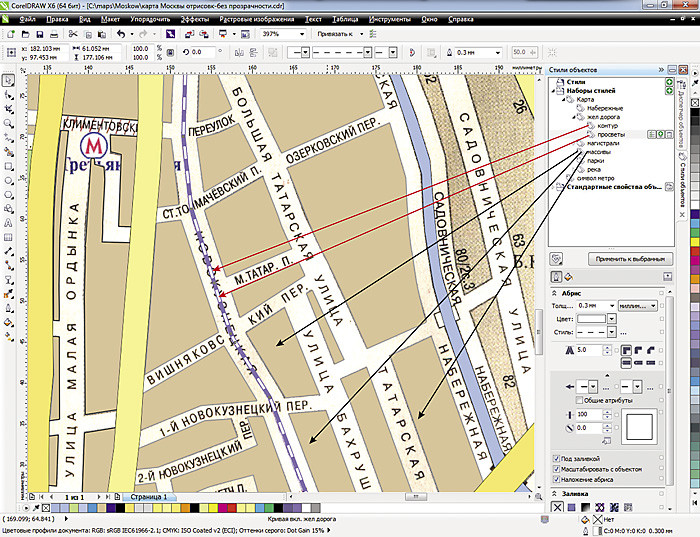This screenshot has height=537, width=700.
Task: Uncheck Масштабировать с объектом checkbox
Action: [x=556, y=469]
